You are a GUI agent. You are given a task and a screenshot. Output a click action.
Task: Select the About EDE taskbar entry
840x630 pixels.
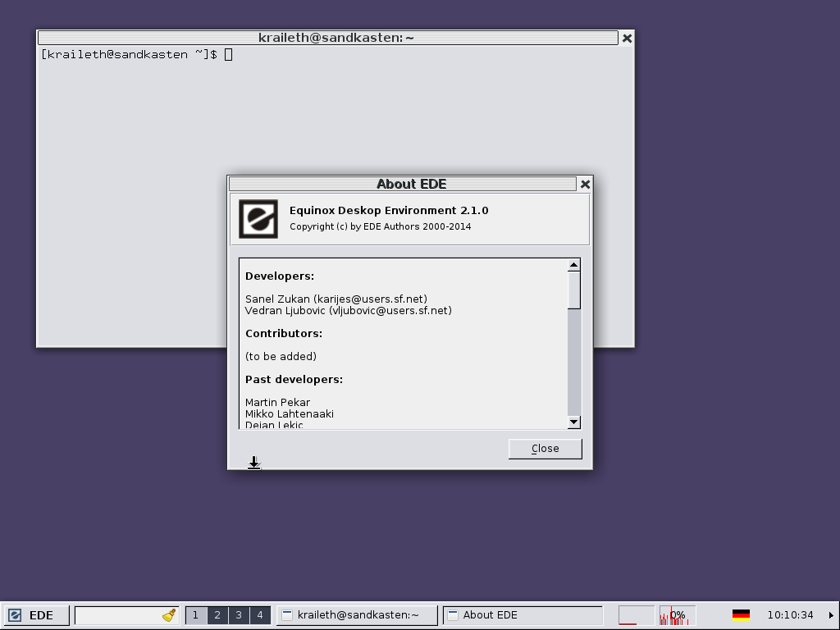(522, 615)
